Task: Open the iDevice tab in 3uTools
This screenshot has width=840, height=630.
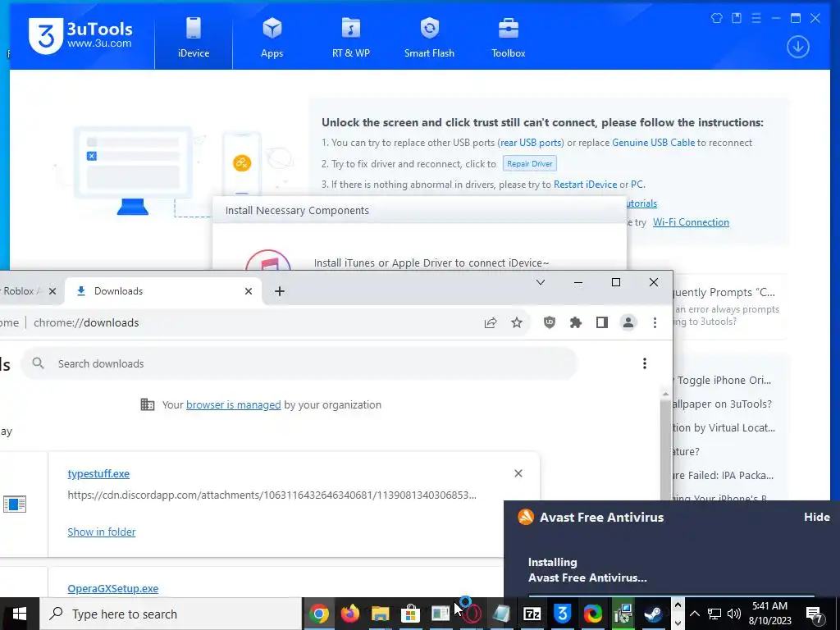Action: pyautogui.click(x=194, y=38)
